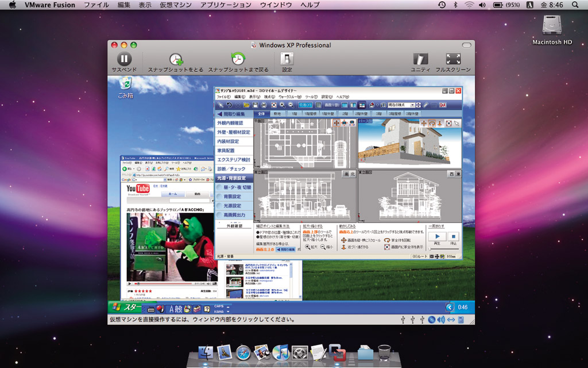The height and width of the screenshot is (368, 588).
Task: Open the ウォークスルー menu in 3D designer
Action: coord(290,97)
